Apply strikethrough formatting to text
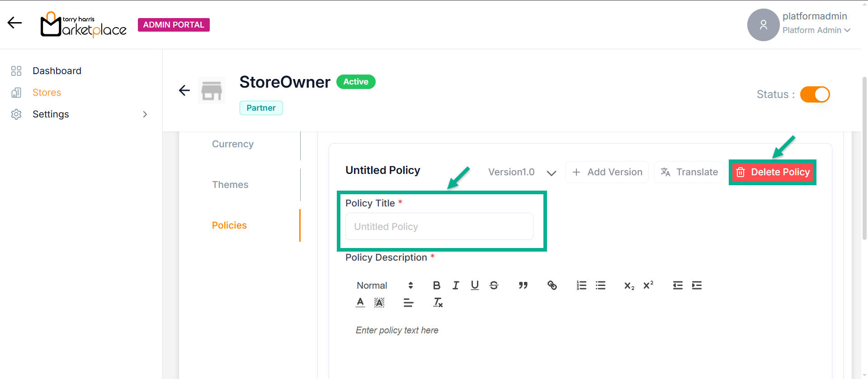Image resolution: width=868 pixels, height=379 pixels. (494, 285)
